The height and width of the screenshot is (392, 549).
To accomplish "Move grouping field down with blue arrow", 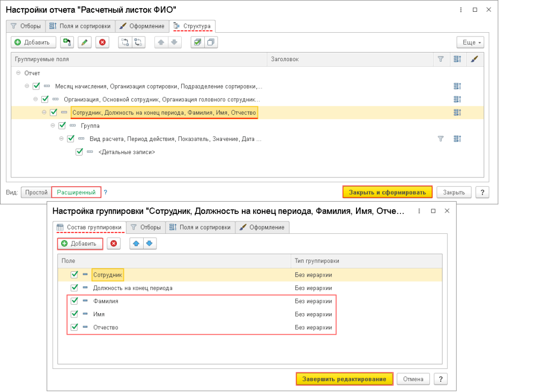I will (150, 243).
